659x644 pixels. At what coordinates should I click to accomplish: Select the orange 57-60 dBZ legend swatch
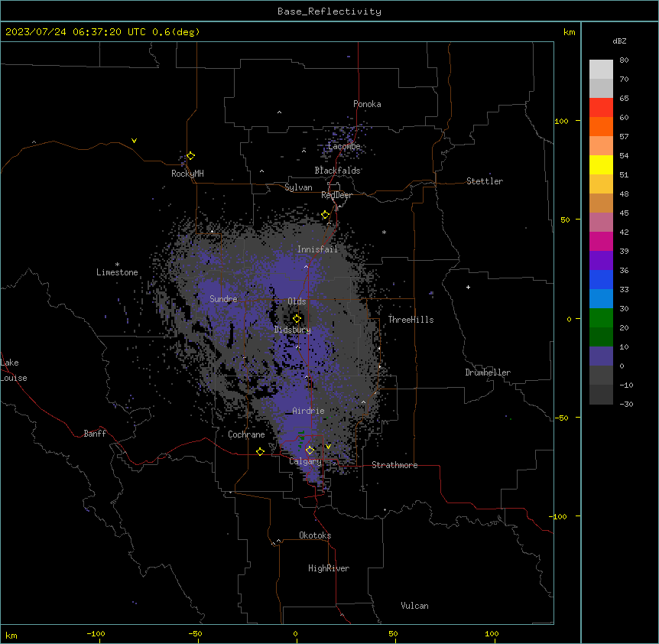601,126
